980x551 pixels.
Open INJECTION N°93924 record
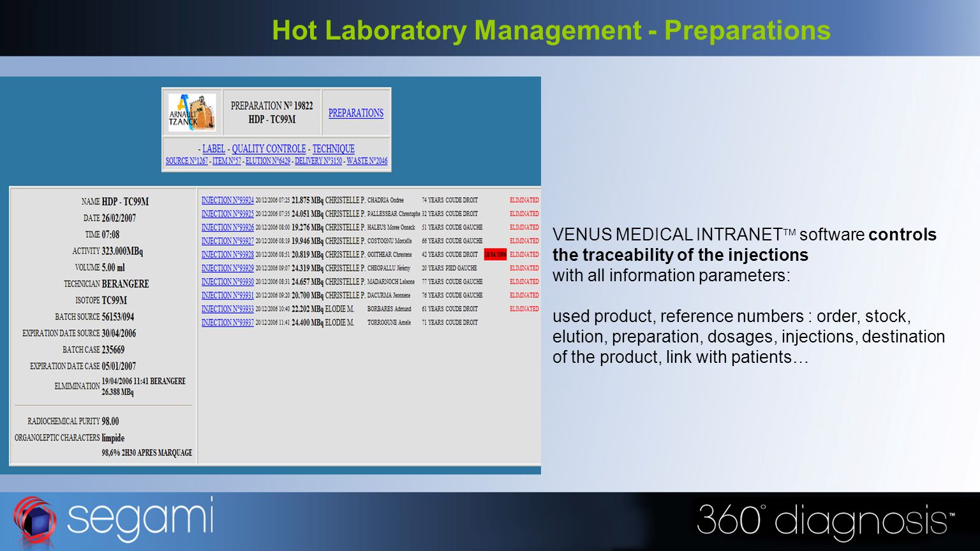point(228,200)
